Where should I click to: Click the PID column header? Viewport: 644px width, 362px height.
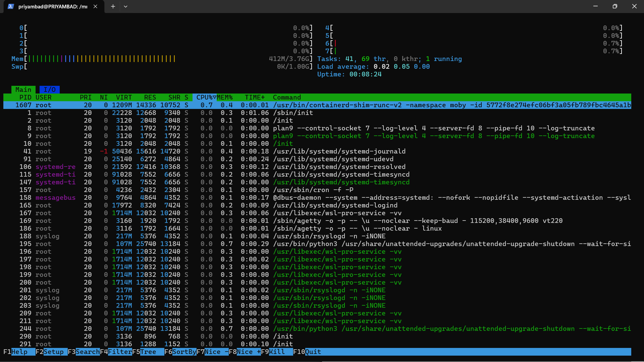point(25,97)
